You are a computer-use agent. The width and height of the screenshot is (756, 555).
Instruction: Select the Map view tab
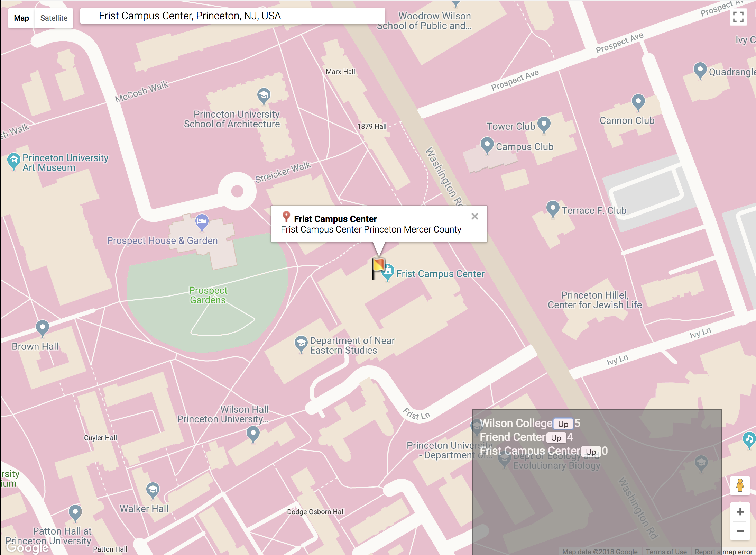(x=21, y=18)
